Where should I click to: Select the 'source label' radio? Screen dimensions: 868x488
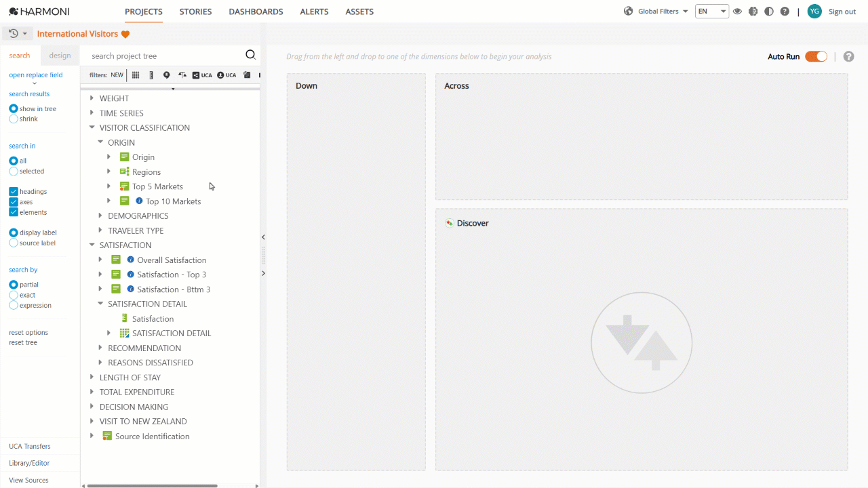click(x=14, y=243)
